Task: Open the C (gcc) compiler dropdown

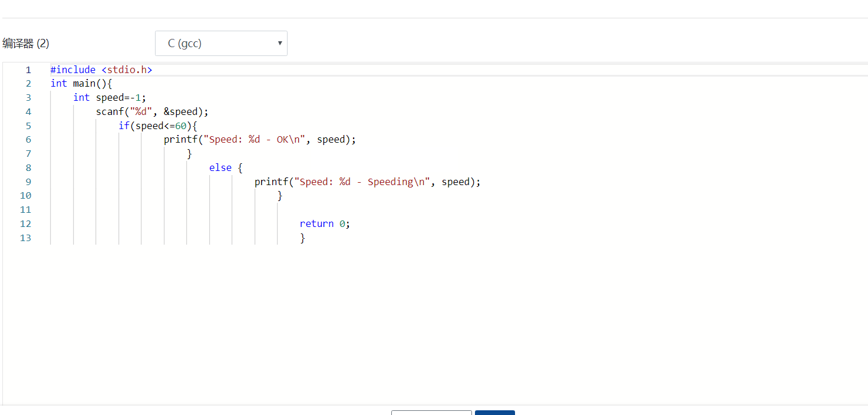Action: coord(221,44)
